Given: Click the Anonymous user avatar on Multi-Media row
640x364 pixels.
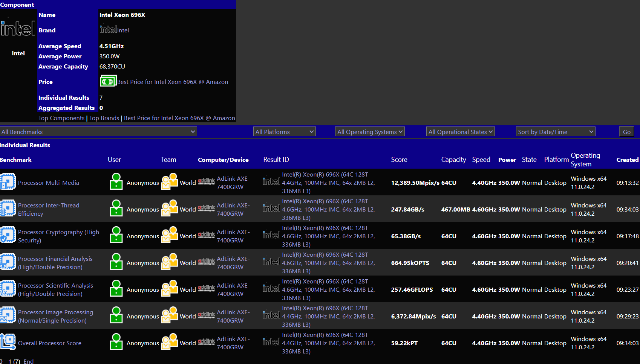Looking at the screenshot, I should coord(116,181).
